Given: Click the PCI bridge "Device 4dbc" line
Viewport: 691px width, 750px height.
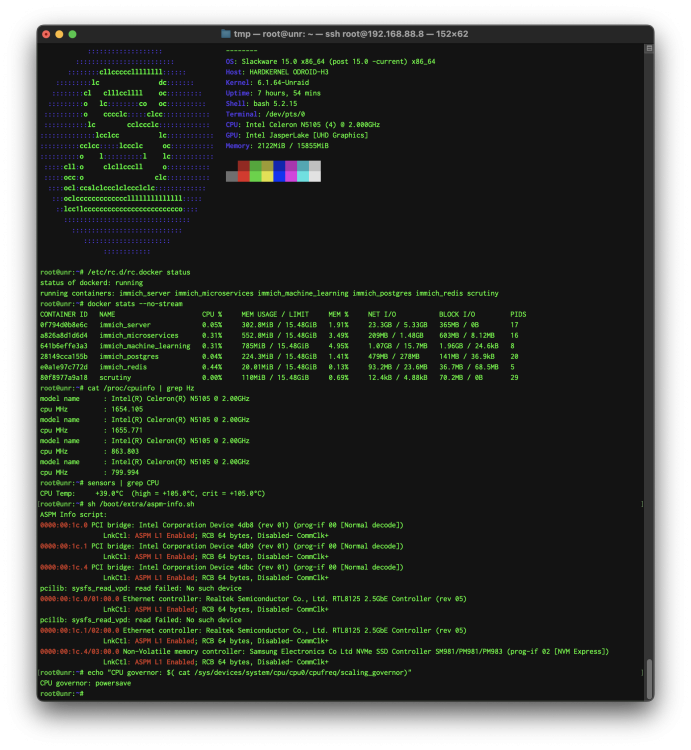Looking at the screenshot, I should (221, 567).
